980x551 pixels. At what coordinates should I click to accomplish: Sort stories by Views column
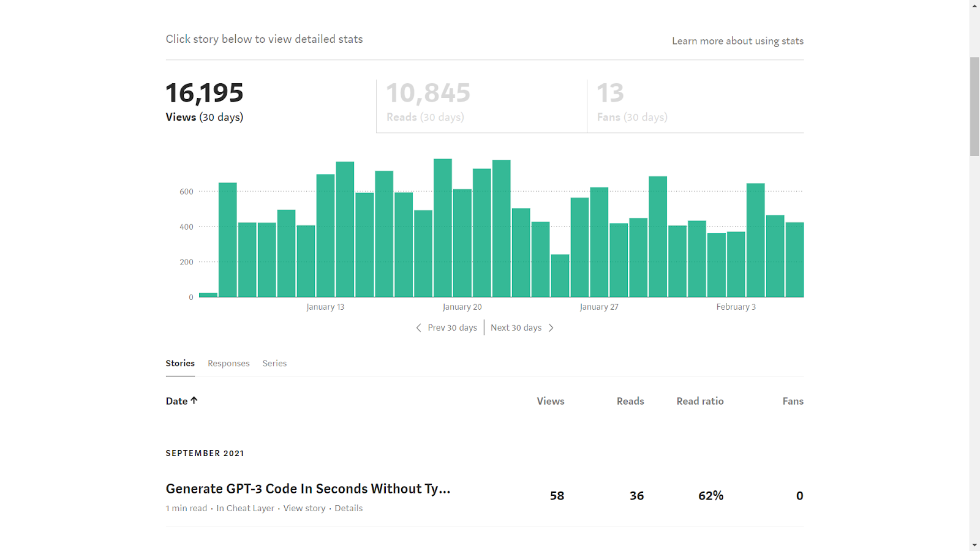click(x=551, y=401)
